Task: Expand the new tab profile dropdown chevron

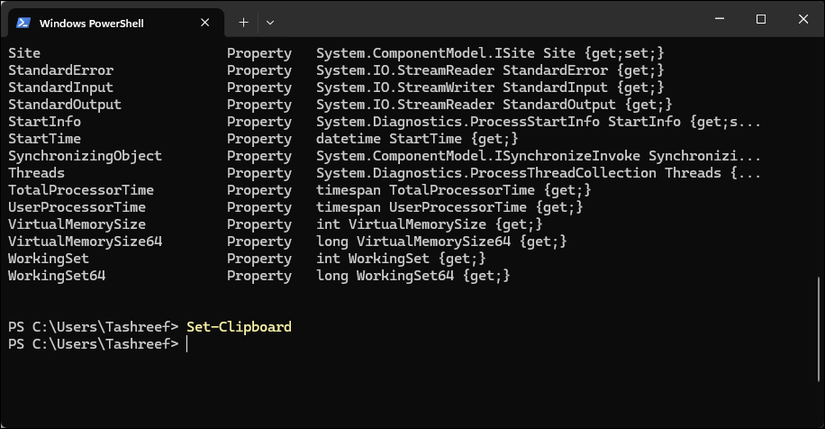Action: [x=270, y=21]
